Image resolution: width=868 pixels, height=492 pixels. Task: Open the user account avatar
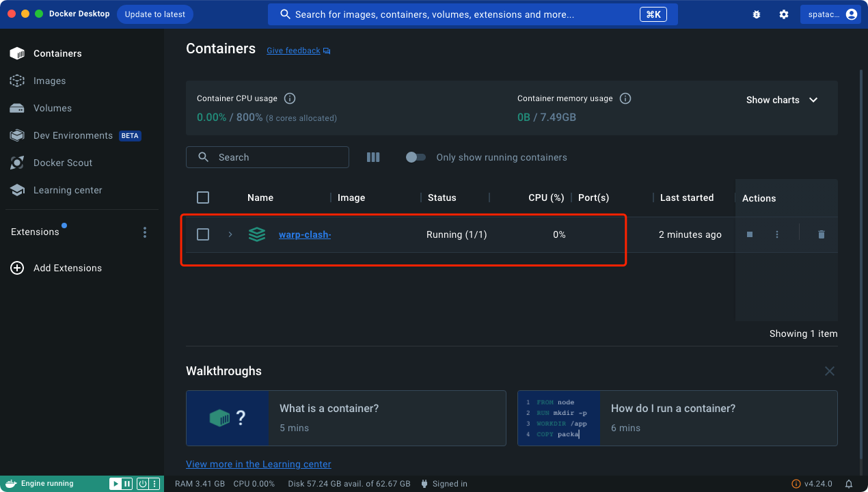[x=851, y=14]
